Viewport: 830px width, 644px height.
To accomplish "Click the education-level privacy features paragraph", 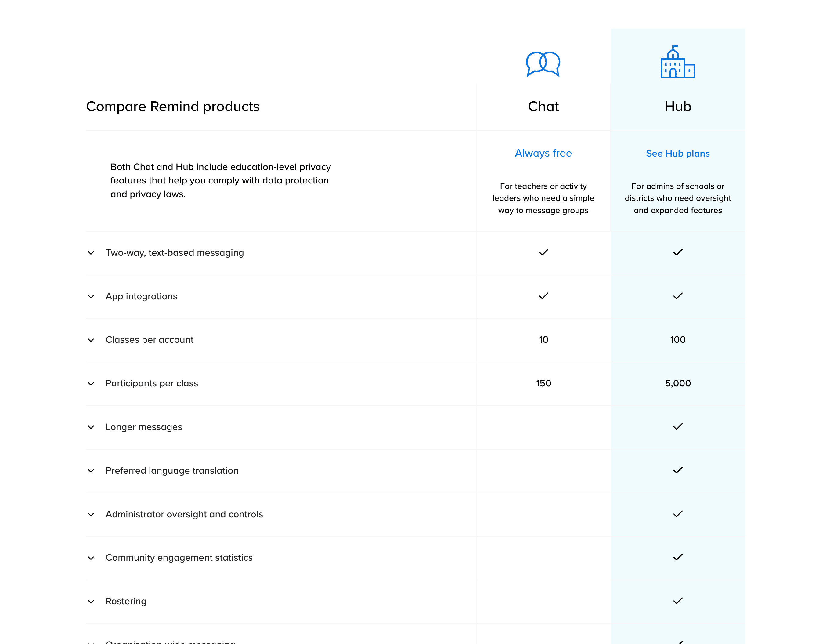I will [220, 181].
